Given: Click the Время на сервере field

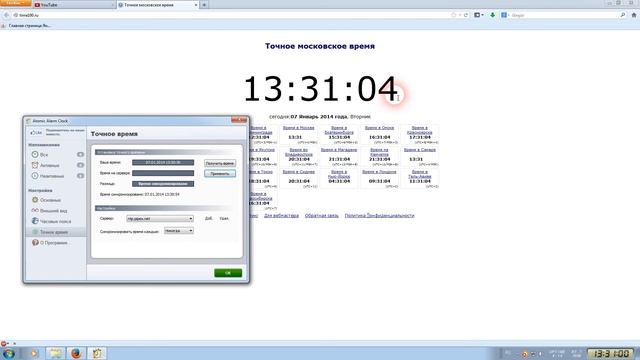Looking at the screenshot, I should click(163, 173).
